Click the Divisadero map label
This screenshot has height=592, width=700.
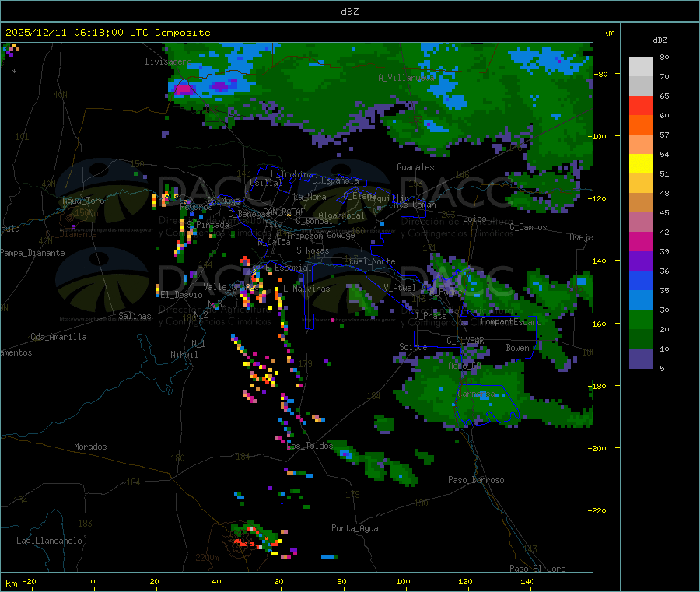pos(168,61)
